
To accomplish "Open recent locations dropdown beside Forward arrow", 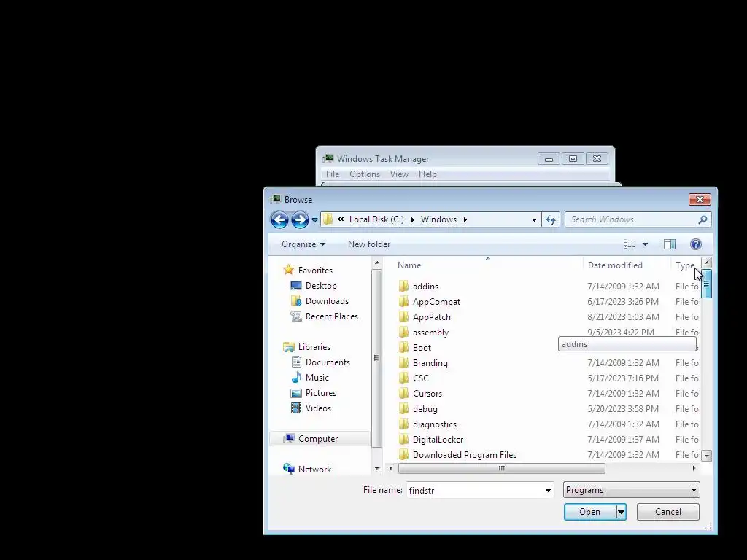I will tap(314, 220).
